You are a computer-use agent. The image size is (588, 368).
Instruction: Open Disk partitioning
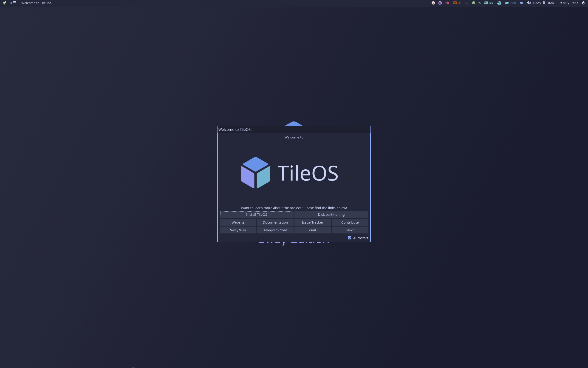331,214
